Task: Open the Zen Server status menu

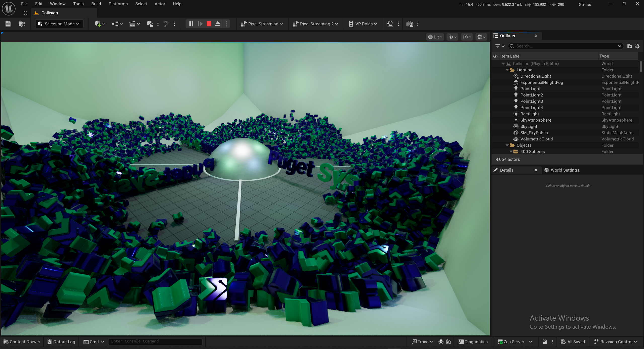Action: click(515, 342)
